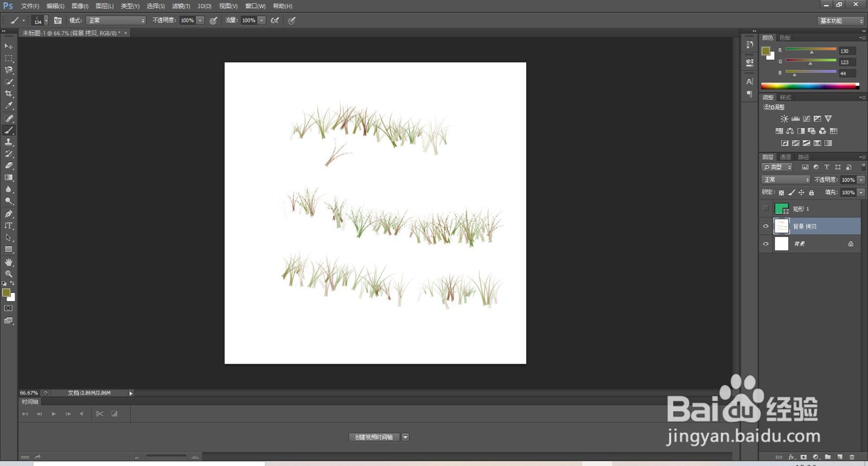Switch to the 色板 tab
This screenshot has width=868, height=466.
[x=785, y=38]
